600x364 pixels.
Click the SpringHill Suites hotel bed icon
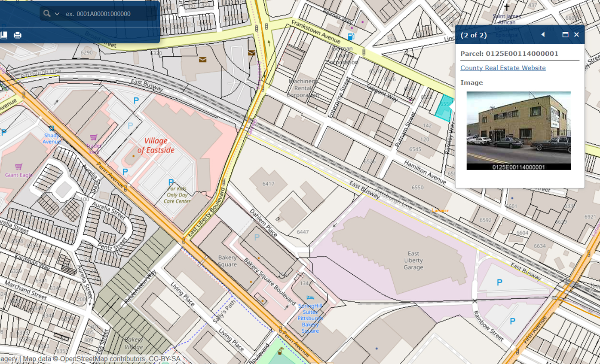(x=310, y=297)
